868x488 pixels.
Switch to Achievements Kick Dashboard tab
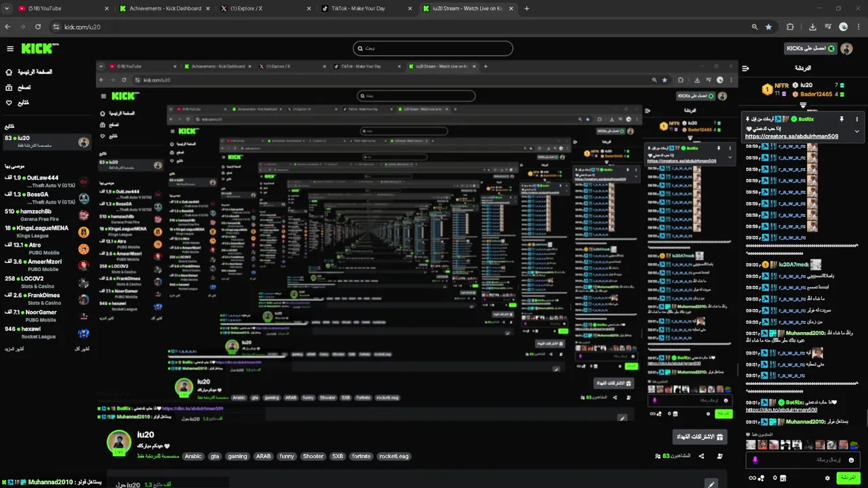click(165, 8)
